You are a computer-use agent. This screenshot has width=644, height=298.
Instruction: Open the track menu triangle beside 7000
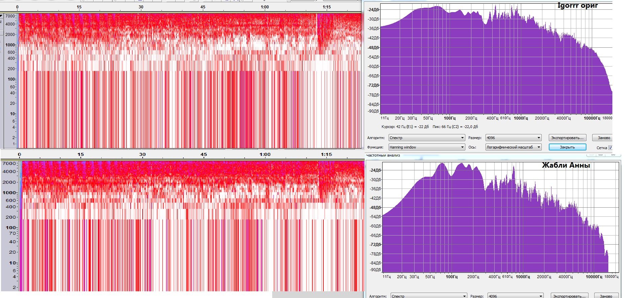point(2,16)
